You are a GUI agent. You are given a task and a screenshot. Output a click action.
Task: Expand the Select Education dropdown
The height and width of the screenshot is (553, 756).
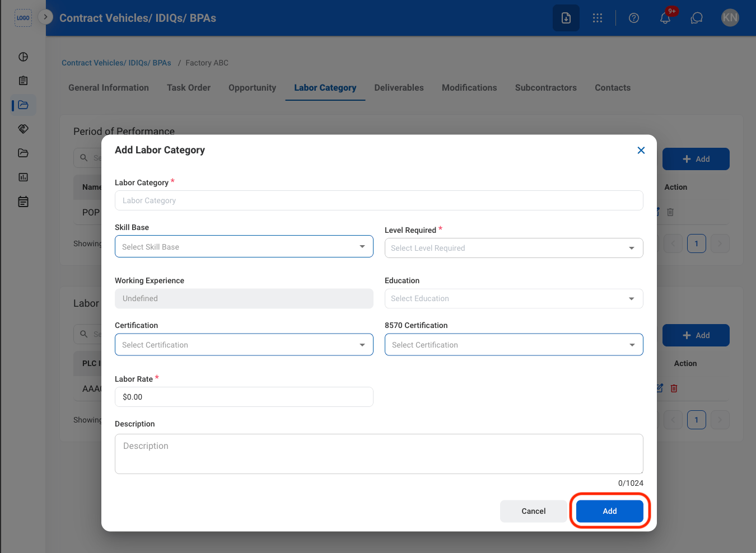pos(514,298)
